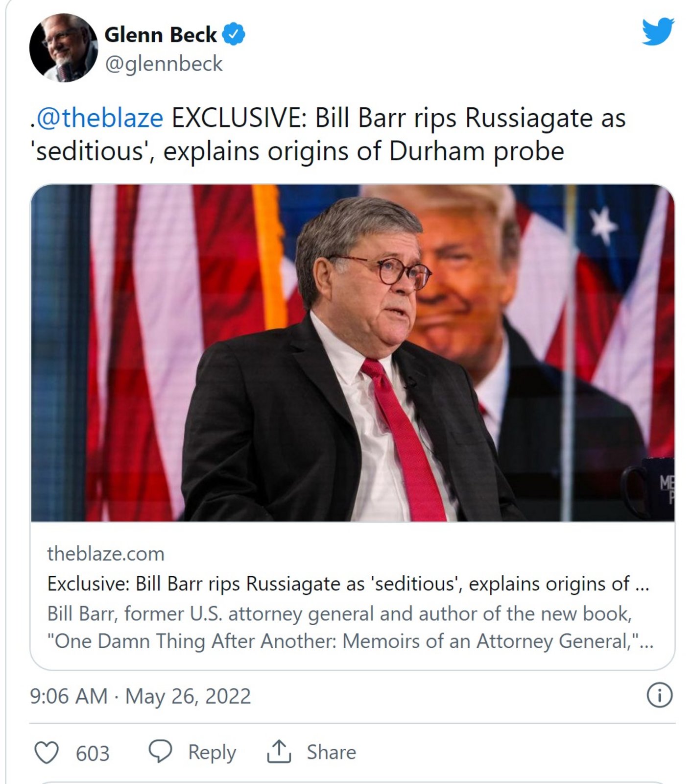693x784 pixels.
Task: Click the 603 likes count
Action: [93, 753]
